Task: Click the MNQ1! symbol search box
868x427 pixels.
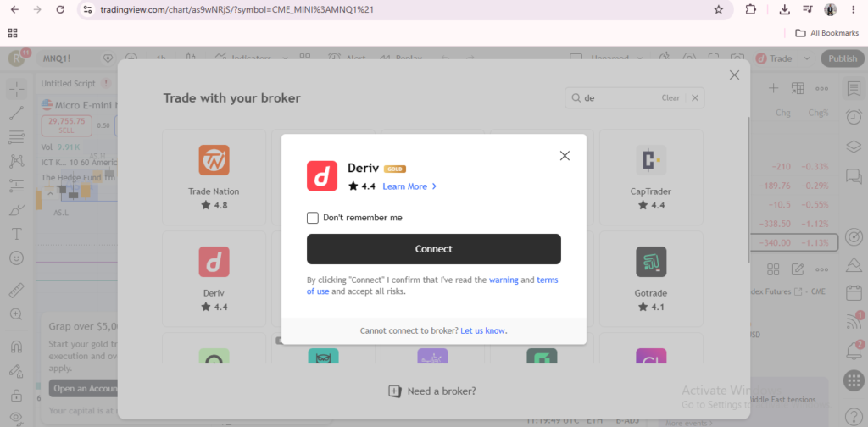Action: click(76, 58)
